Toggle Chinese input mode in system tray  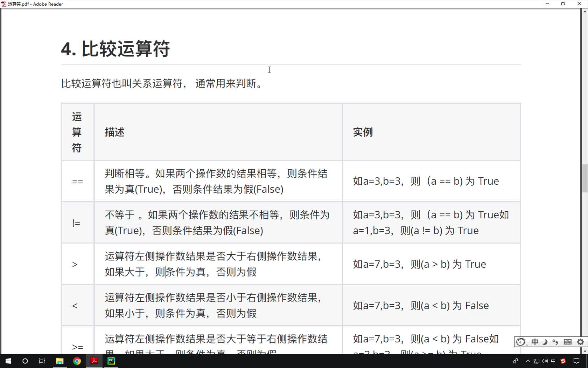click(553, 361)
